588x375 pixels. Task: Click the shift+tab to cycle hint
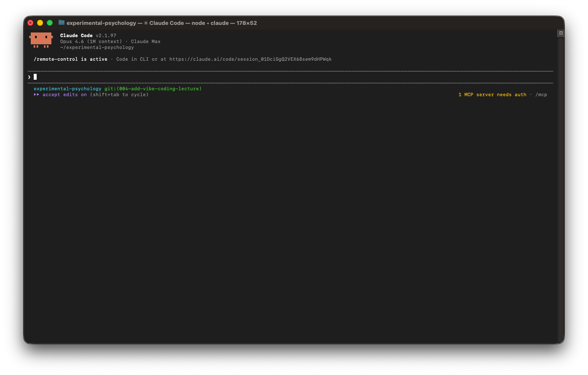(x=119, y=95)
